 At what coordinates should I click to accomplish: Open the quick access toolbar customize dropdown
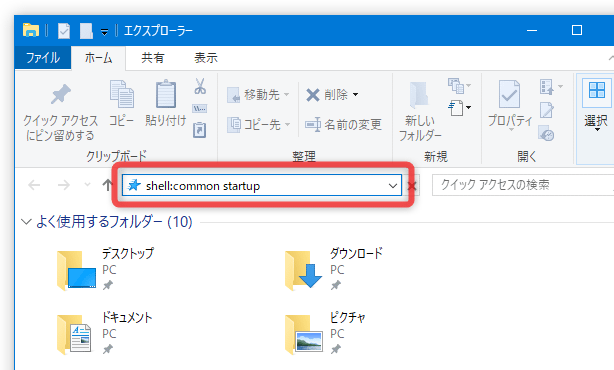click(x=104, y=32)
